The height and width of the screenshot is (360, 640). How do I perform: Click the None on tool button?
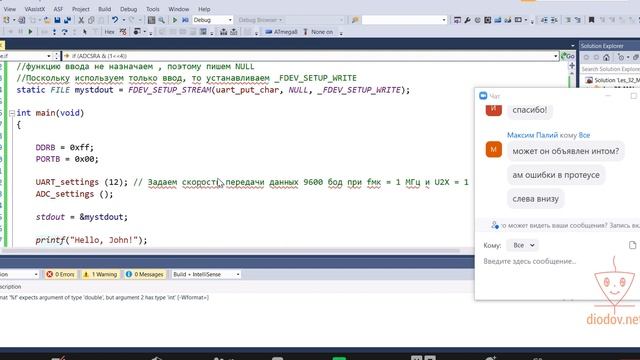coord(318,32)
